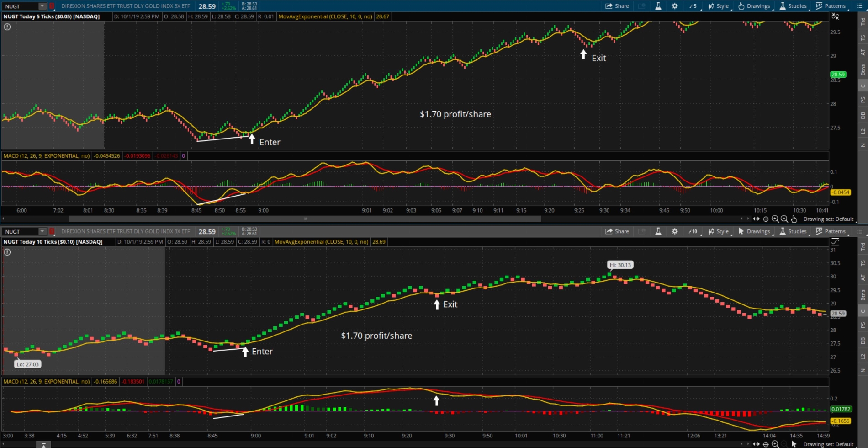The image size is (868, 448).
Task: Open chart settings gear on 10 Ticks chart
Action: coord(675,231)
